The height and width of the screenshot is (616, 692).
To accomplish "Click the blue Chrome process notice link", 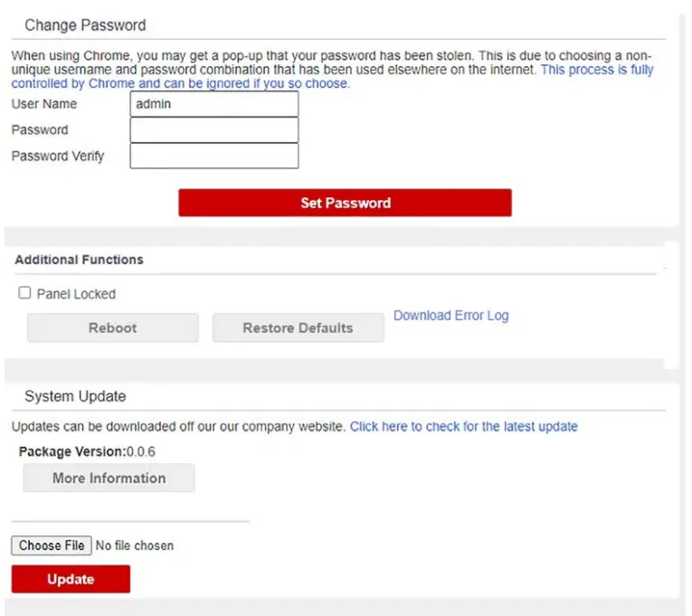I will (x=597, y=70).
